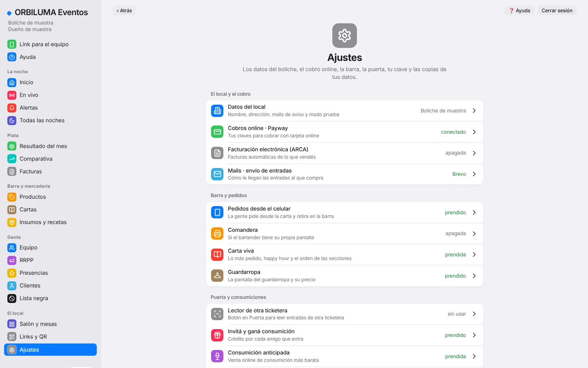Click the Lista negra blocked icon
This screenshot has width=588, height=368.
click(12, 298)
